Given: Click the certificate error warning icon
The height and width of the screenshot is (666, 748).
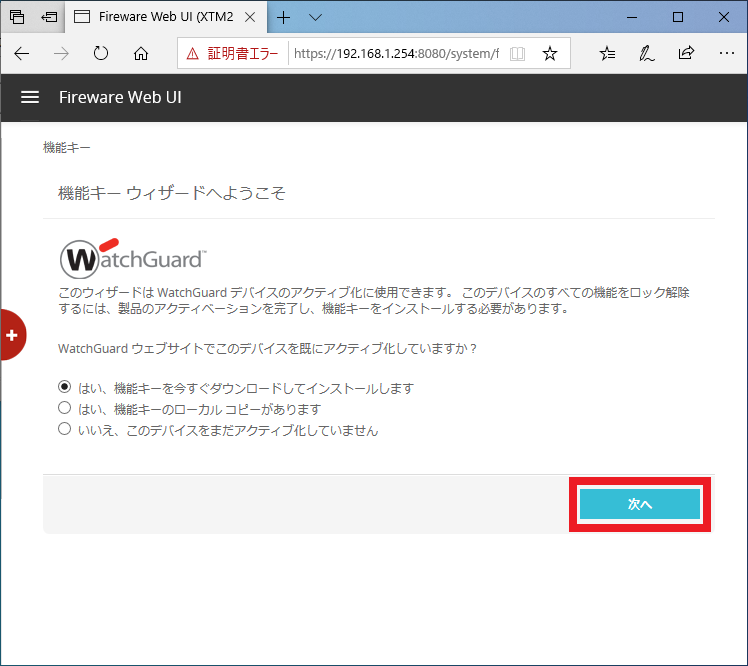Looking at the screenshot, I should pos(192,53).
